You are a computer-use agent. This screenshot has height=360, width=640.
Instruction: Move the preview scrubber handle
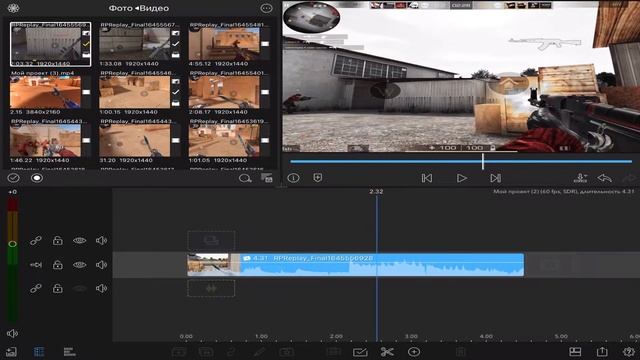point(482,162)
